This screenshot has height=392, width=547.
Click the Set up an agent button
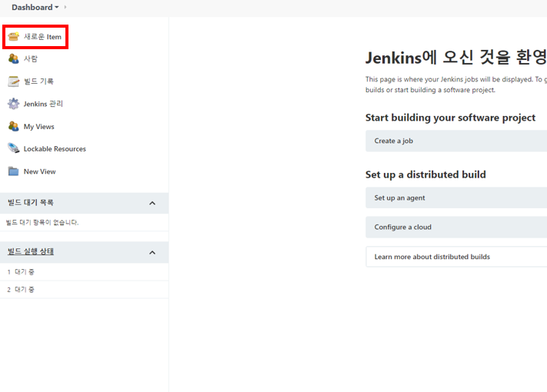pyautogui.click(x=456, y=198)
